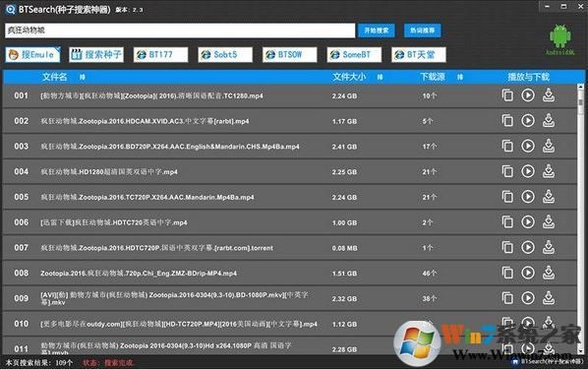The width and height of the screenshot is (588, 369).
Task: Minimize the BTSearch window
Action: click(547, 6)
